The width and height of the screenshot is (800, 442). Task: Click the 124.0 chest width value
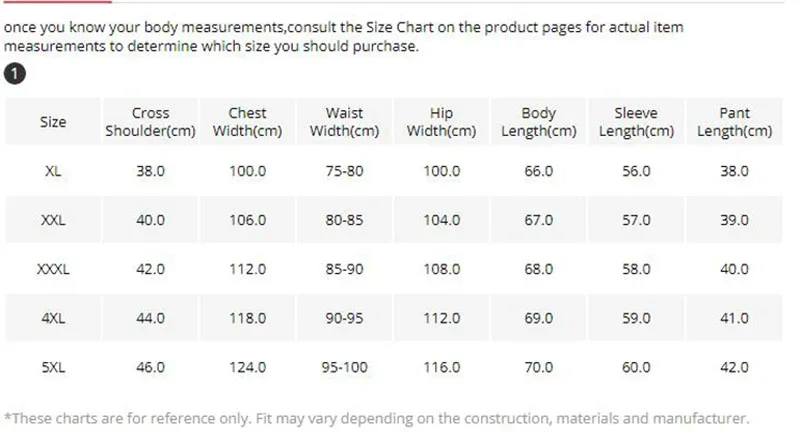(x=247, y=367)
